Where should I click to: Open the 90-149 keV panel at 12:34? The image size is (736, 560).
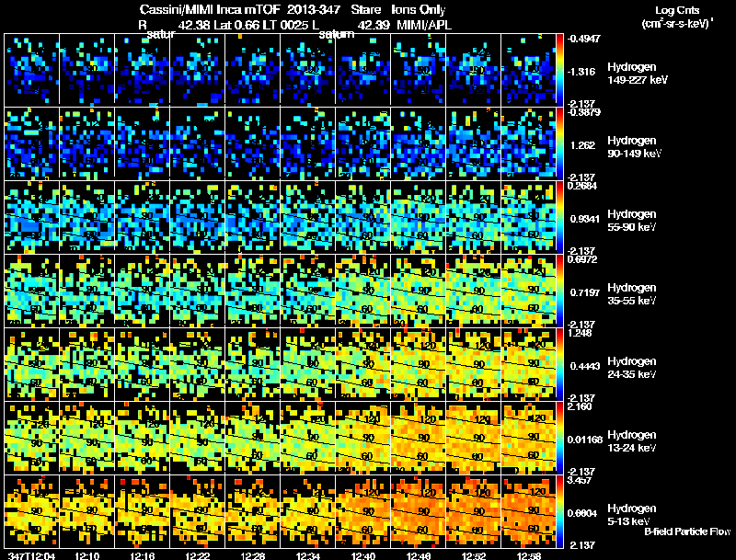click(x=308, y=143)
